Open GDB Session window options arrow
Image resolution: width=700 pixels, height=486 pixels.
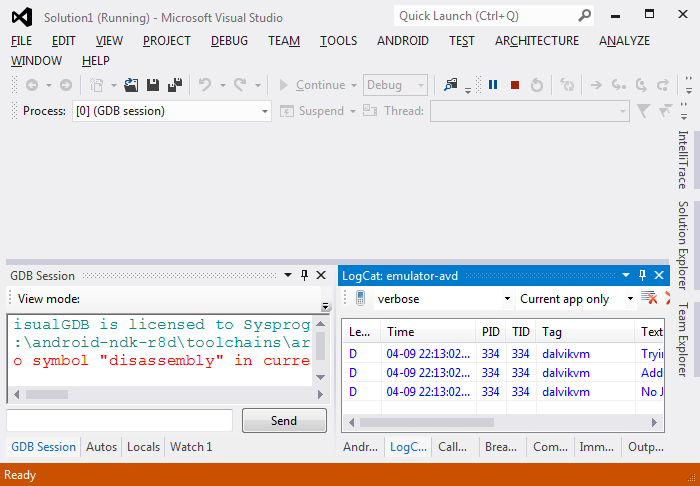click(x=288, y=275)
